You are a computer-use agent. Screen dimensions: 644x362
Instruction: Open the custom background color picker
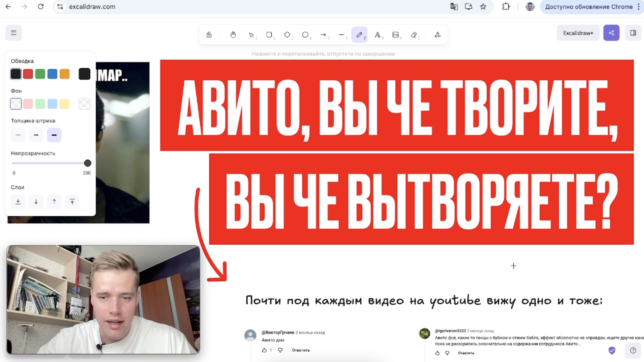point(84,104)
